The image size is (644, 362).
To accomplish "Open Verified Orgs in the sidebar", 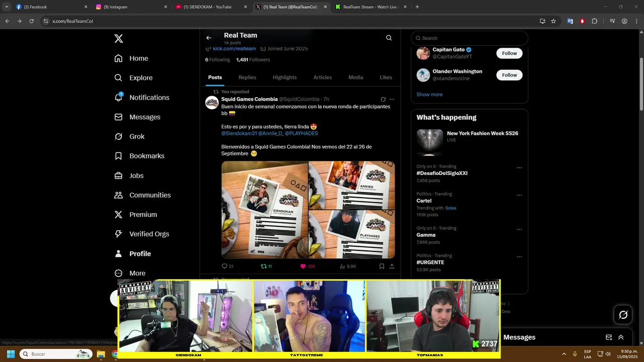I will pos(142,234).
